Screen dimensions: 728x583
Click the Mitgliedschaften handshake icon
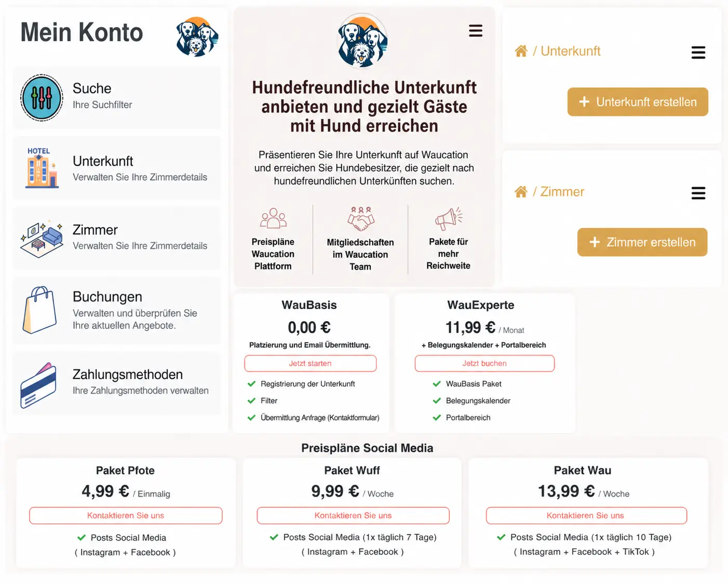[360, 219]
